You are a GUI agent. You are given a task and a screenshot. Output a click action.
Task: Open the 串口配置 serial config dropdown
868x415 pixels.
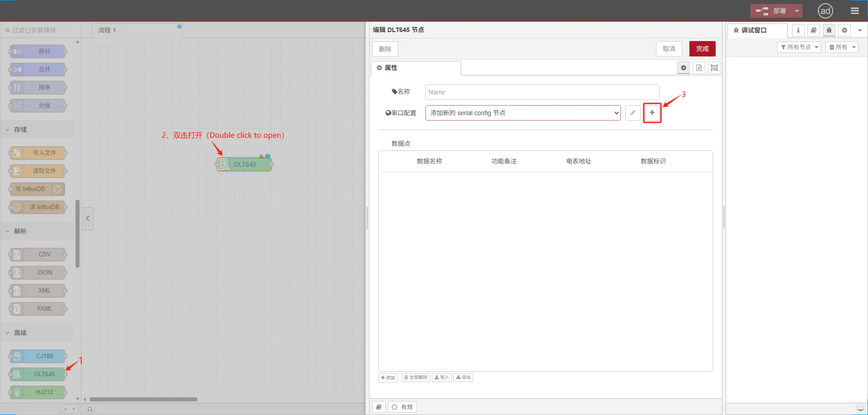click(x=523, y=113)
